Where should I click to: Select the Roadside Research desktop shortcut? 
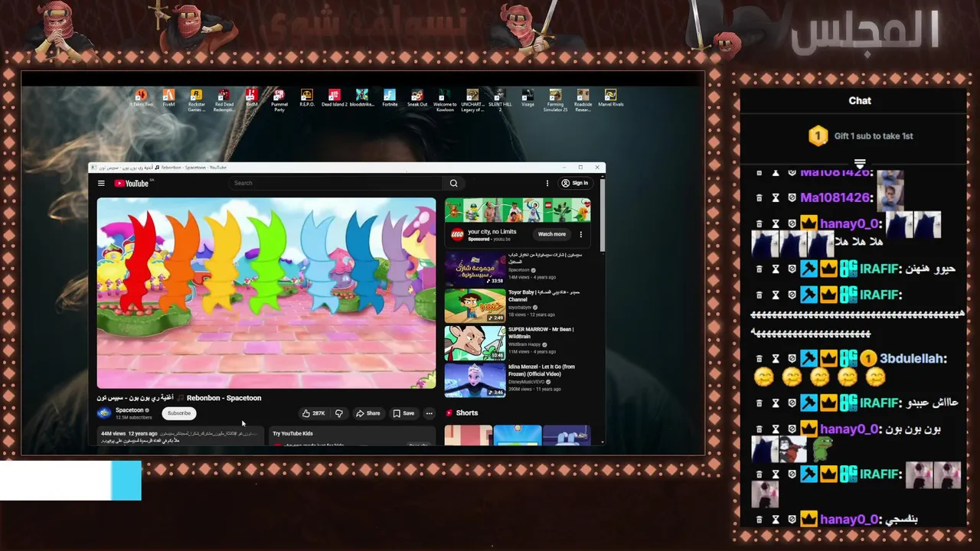click(583, 100)
